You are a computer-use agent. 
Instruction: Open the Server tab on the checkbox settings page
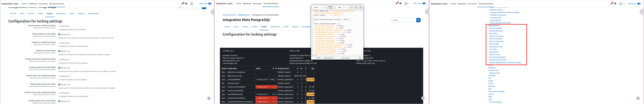point(72,14)
